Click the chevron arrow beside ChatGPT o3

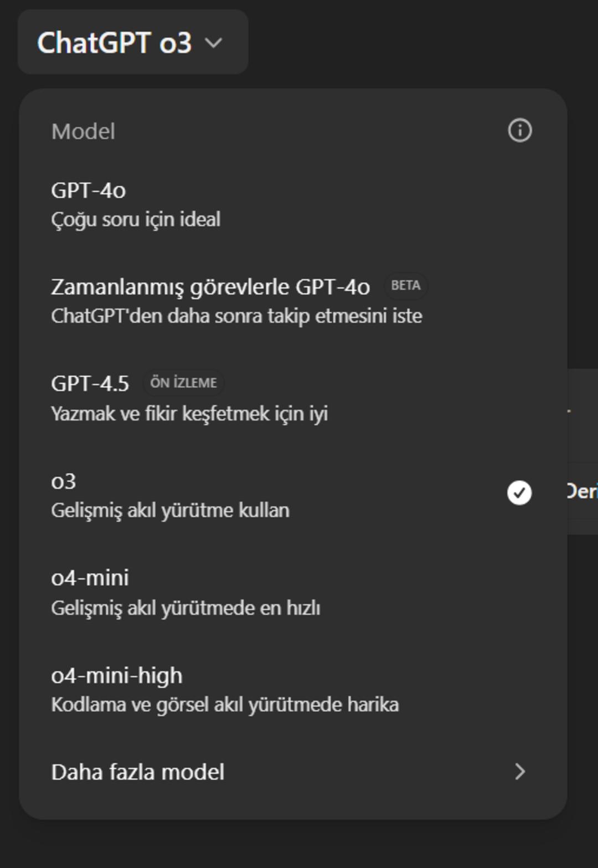[x=213, y=43]
